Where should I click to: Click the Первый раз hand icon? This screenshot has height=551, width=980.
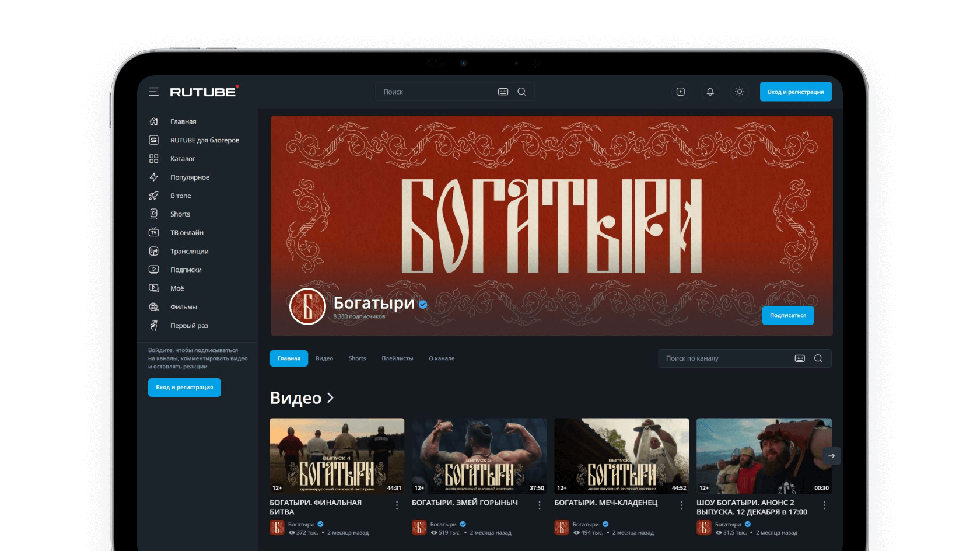(154, 325)
